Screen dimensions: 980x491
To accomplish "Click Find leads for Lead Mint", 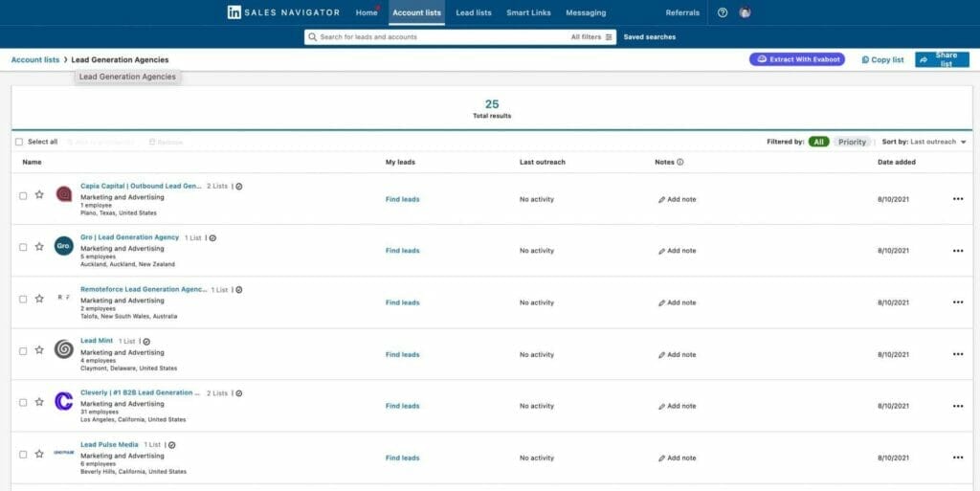I will click(x=402, y=354).
